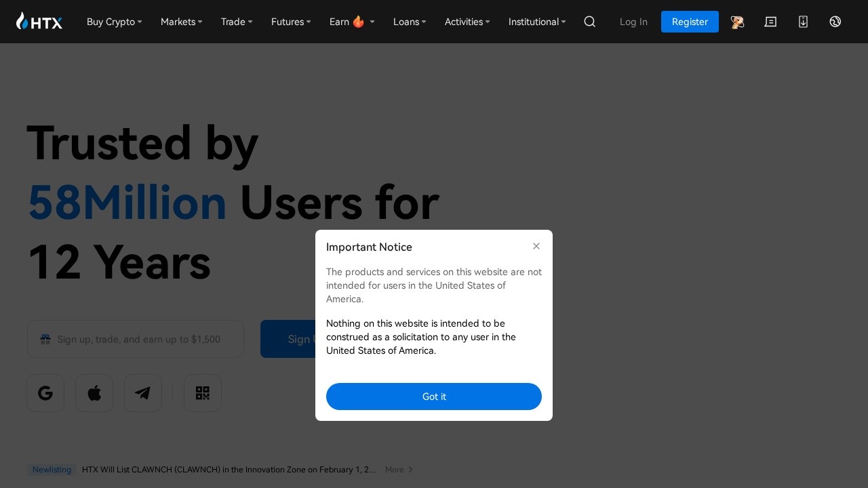Open the globe language selector

point(835,22)
